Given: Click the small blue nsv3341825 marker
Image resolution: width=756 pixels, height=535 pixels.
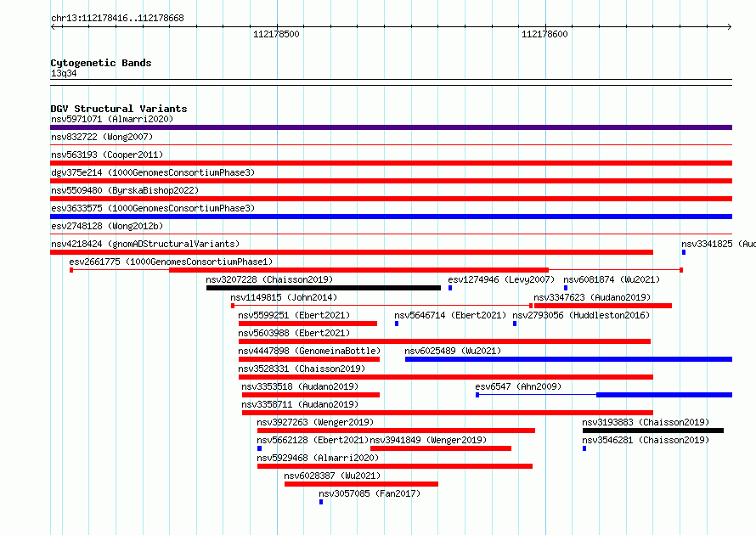Looking at the screenshot, I should pos(684,252).
